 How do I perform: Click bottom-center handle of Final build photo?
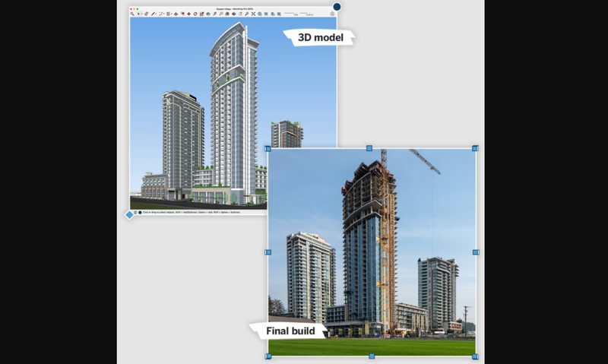pos(372,356)
